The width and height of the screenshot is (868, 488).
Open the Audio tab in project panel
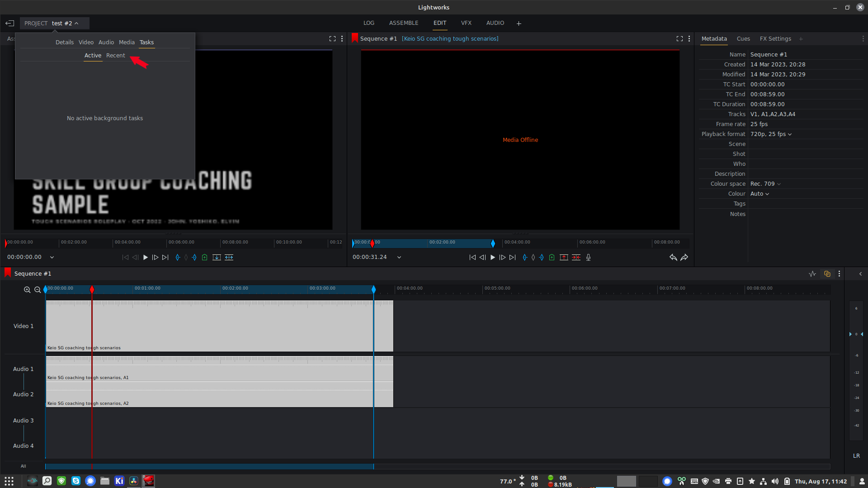coord(106,42)
